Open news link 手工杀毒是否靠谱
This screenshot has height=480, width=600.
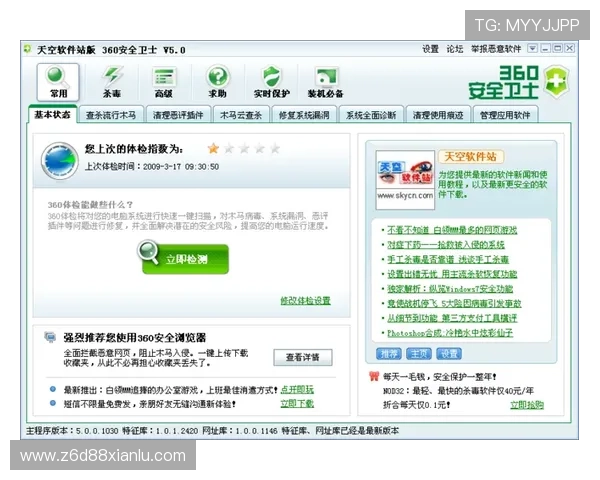(448, 260)
